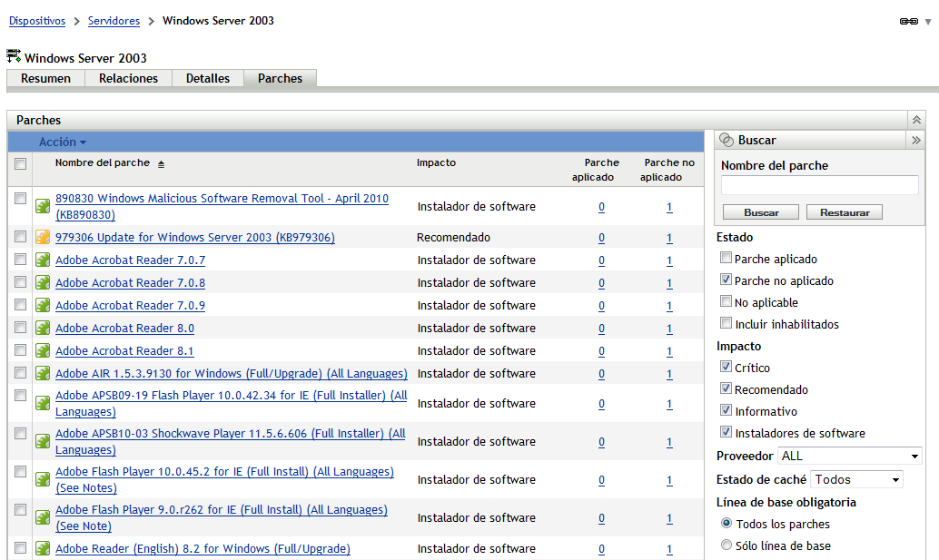
Task: Open the Proveedor dropdown set to ALL
Action: pos(849,457)
